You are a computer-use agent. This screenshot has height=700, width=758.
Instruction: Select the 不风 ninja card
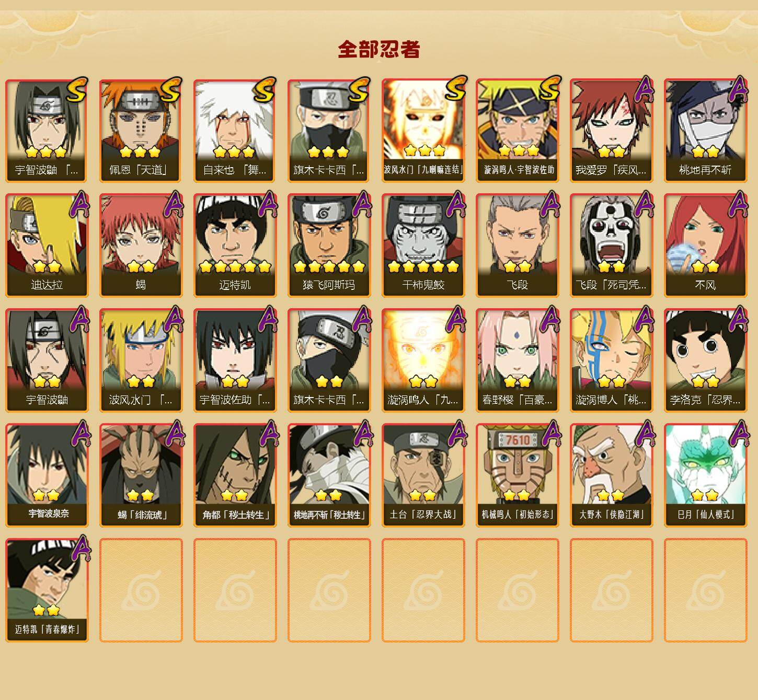pos(706,246)
